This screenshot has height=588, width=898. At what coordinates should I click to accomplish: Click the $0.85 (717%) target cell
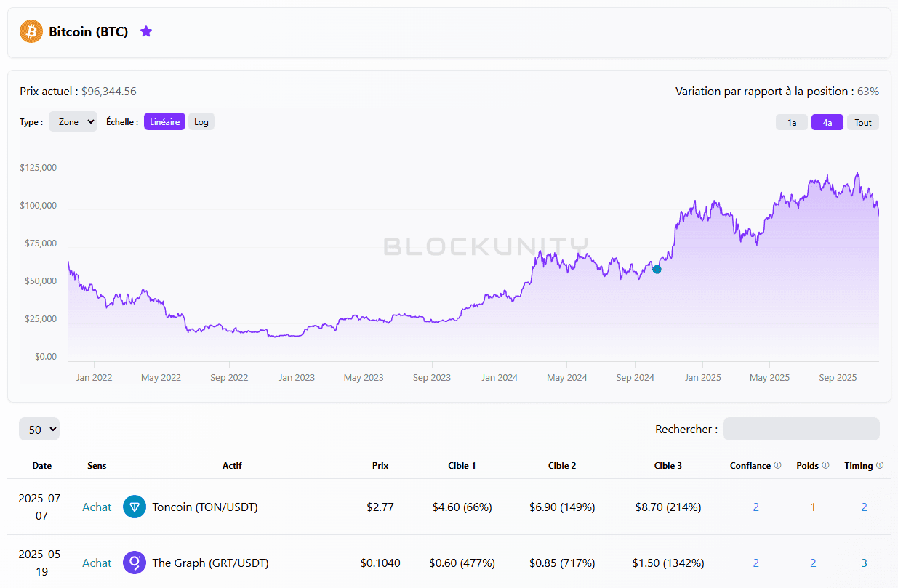pyautogui.click(x=562, y=563)
